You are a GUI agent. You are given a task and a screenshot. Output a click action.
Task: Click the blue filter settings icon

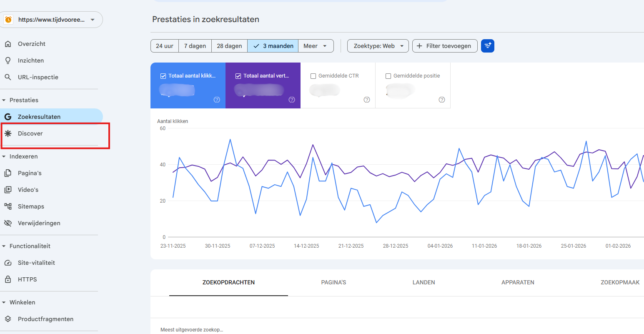point(487,46)
